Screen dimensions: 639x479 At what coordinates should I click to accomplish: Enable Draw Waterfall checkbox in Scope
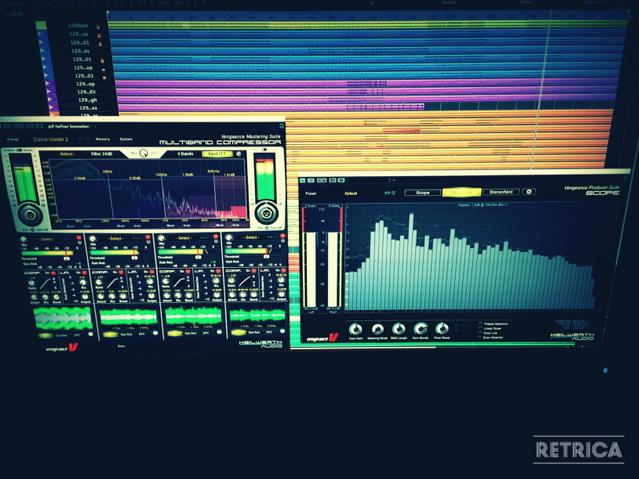(480, 338)
